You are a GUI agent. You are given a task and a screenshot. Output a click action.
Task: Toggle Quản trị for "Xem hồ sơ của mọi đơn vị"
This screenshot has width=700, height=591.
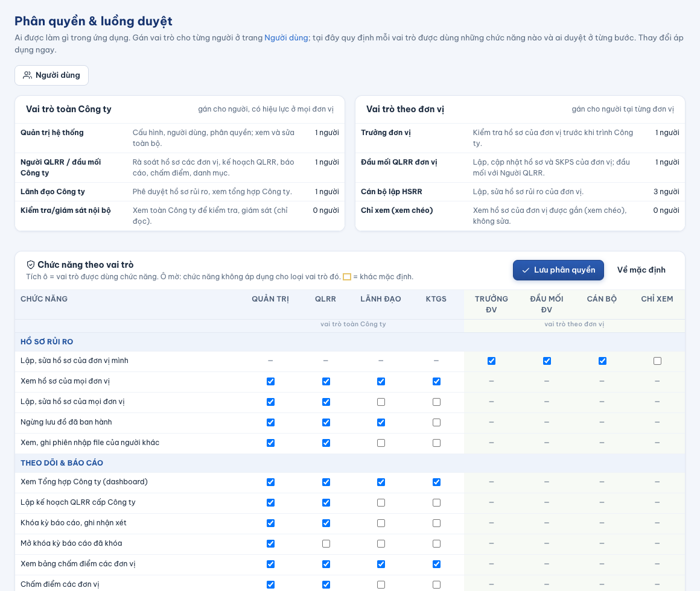coord(270,381)
